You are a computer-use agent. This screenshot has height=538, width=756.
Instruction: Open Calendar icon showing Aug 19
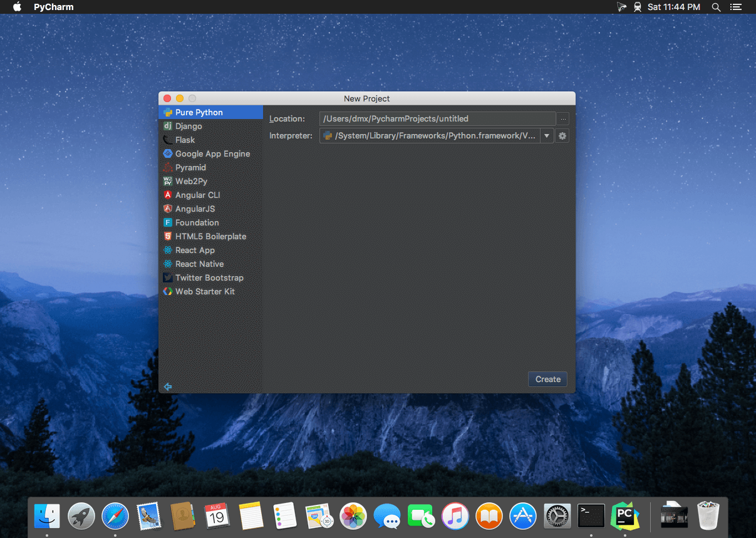[217, 516]
